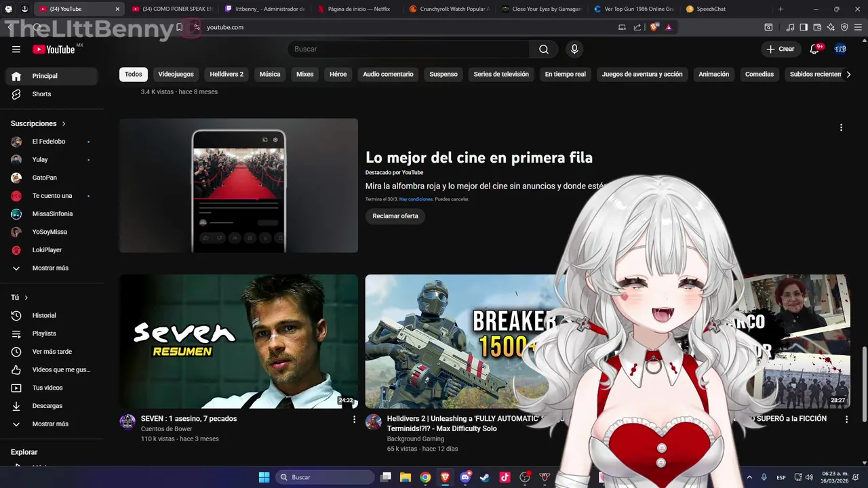868x488 pixels.
Task: Expand subscriptions with Mostrar más under LokiPlayer
Action: (52, 268)
